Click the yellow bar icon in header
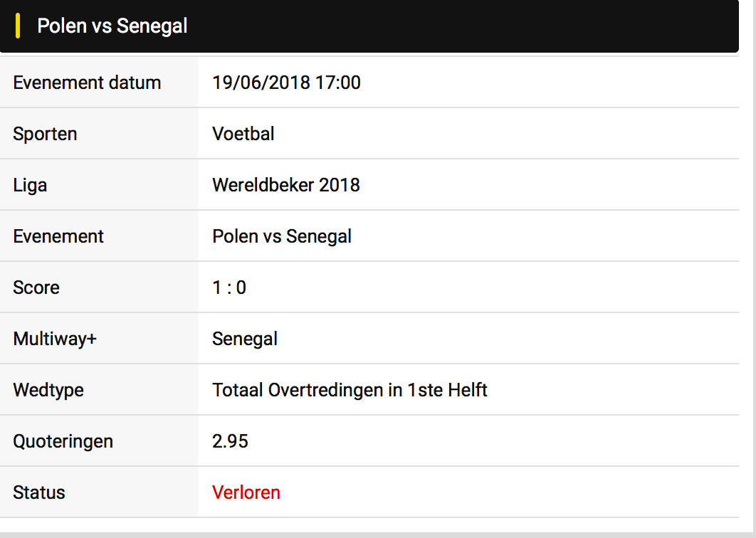Screen dimensions: 756x538 point(18,26)
